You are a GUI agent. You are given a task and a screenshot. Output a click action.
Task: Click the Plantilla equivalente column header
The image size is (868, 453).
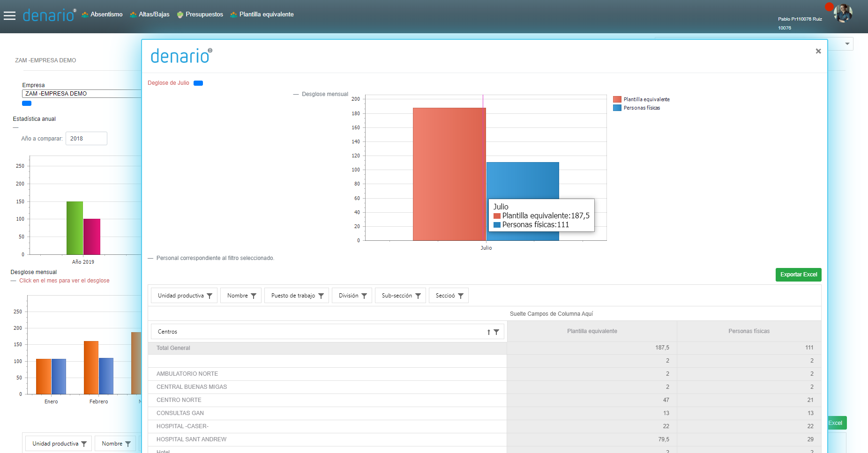[x=592, y=331]
